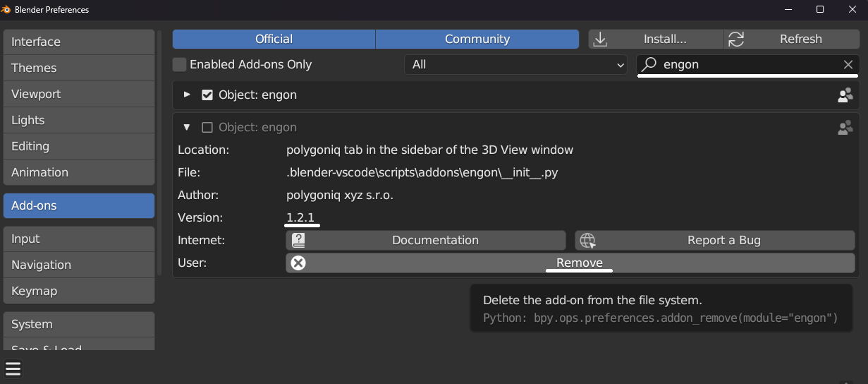Click the Report a Bug button
The width and height of the screenshot is (868, 384).
coord(715,240)
